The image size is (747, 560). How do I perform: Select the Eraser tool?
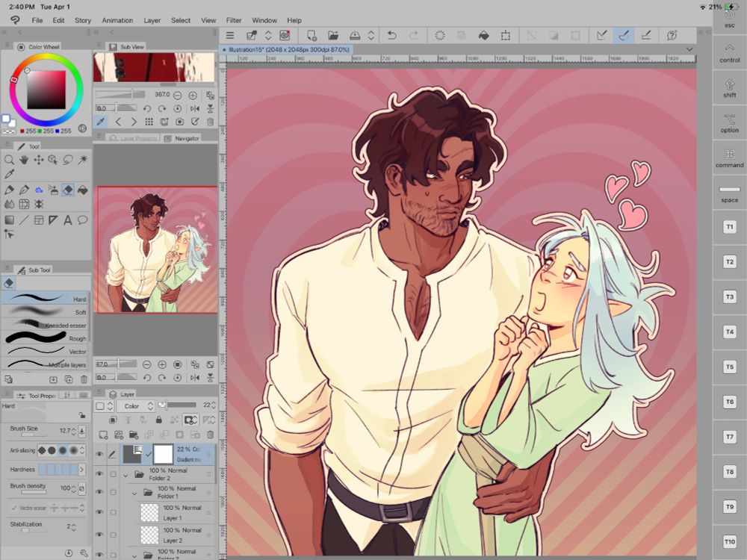coord(68,190)
